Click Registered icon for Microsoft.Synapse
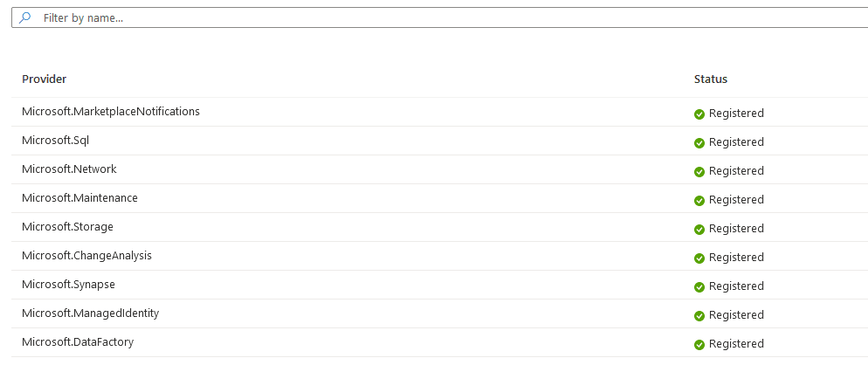868x365 pixels. click(699, 286)
